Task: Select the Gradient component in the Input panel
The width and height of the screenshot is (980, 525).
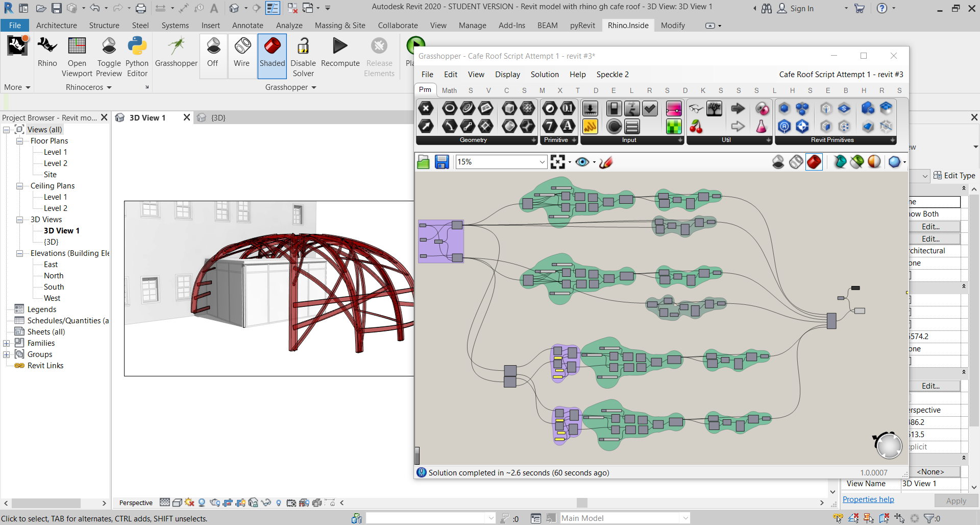Action: [674, 108]
